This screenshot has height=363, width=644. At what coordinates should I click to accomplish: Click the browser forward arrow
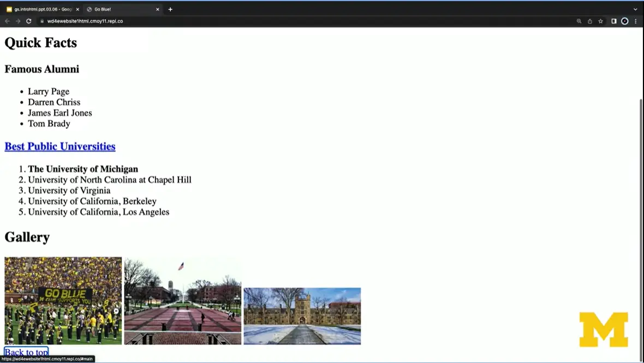click(x=17, y=21)
